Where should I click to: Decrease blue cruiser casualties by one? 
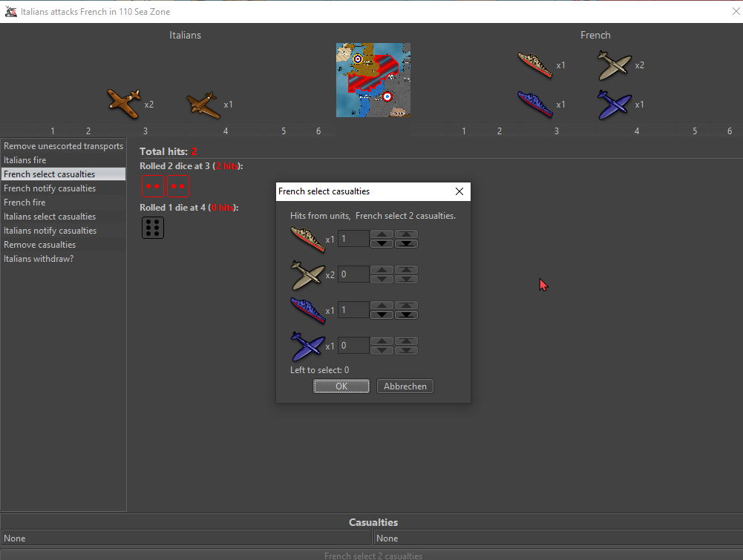382,314
